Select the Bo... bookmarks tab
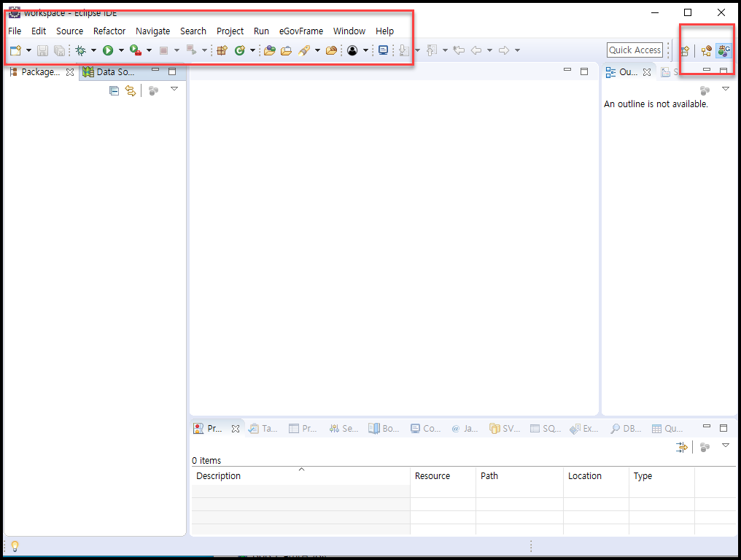Image resolution: width=741 pixels, height=560 pixels. point(384,429)
